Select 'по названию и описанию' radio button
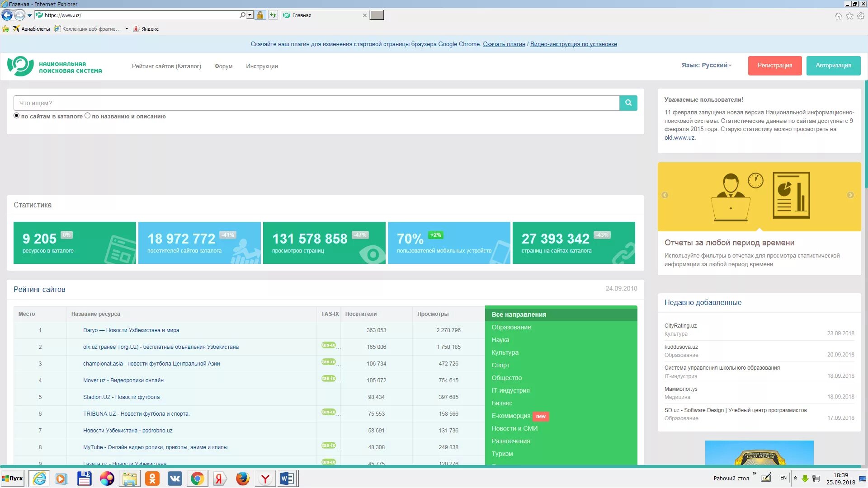Viewport: 868px width, 488px height. 88,116
